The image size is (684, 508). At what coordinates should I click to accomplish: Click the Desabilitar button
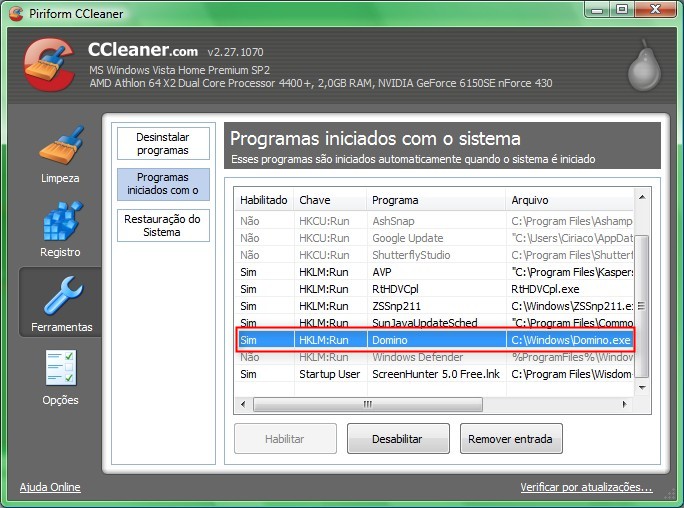[x=398, y=439]
